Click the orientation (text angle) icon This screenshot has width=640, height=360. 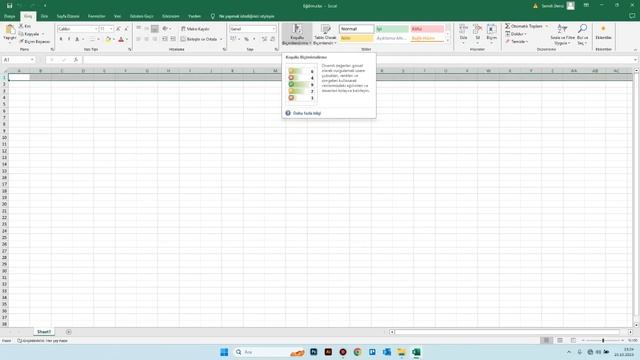(x=165, y=29)
